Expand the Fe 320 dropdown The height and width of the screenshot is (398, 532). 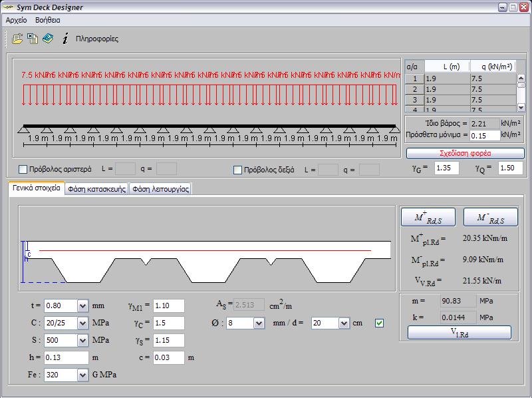click(x=82, y=375)
